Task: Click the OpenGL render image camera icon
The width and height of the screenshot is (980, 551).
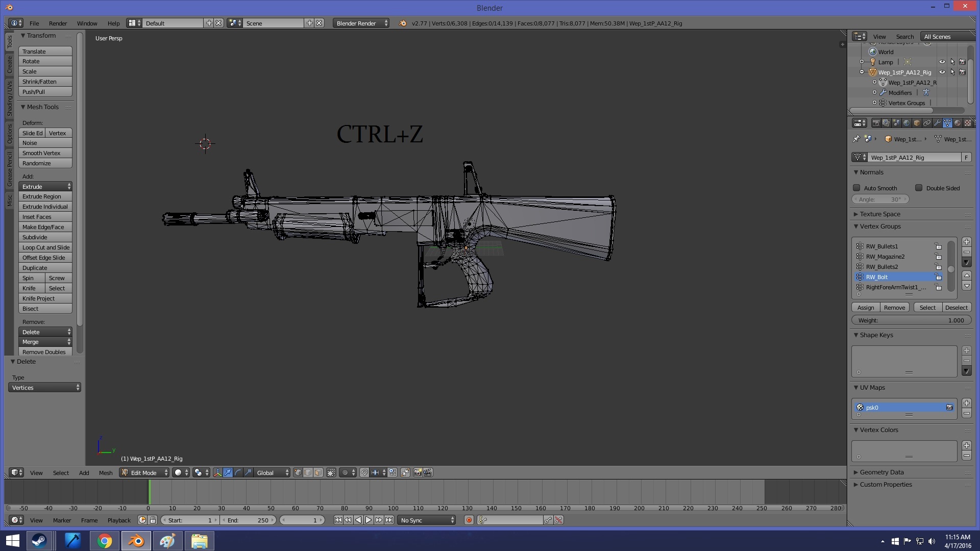Action: point(418,473)
